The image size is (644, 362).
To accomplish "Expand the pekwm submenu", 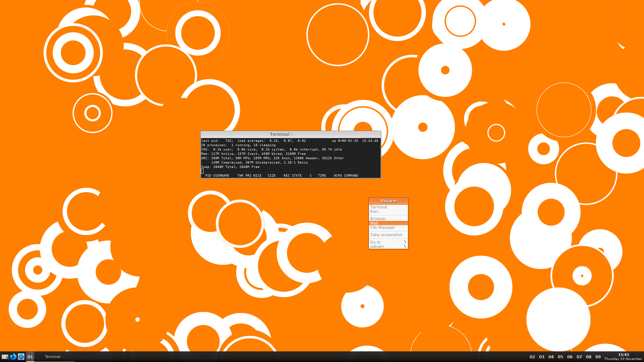I will [388, 247].
